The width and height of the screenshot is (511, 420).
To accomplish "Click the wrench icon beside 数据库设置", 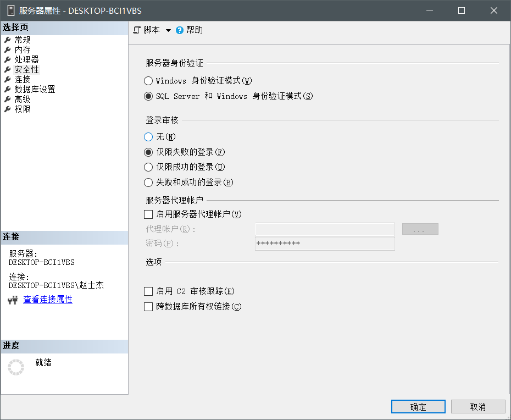I will pyautogui.click(x=8, y=90).
